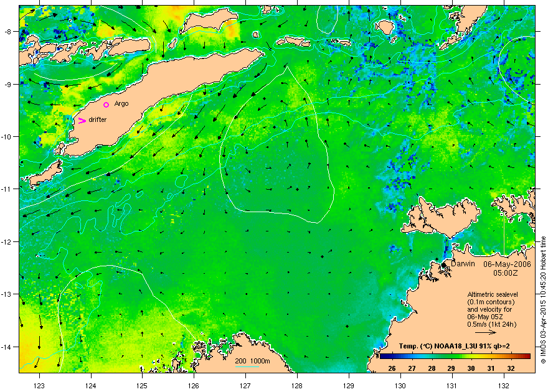Click the 0.5m/s velocity scale arrow

[485, 332]
